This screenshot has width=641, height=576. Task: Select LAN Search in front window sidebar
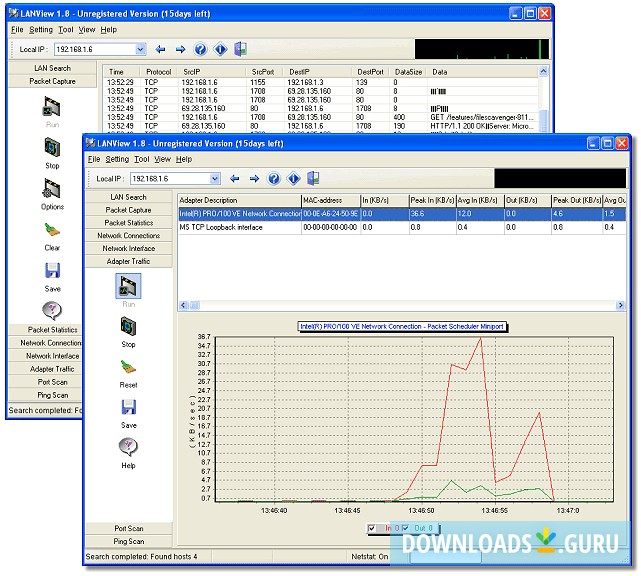tap(128, 197)
